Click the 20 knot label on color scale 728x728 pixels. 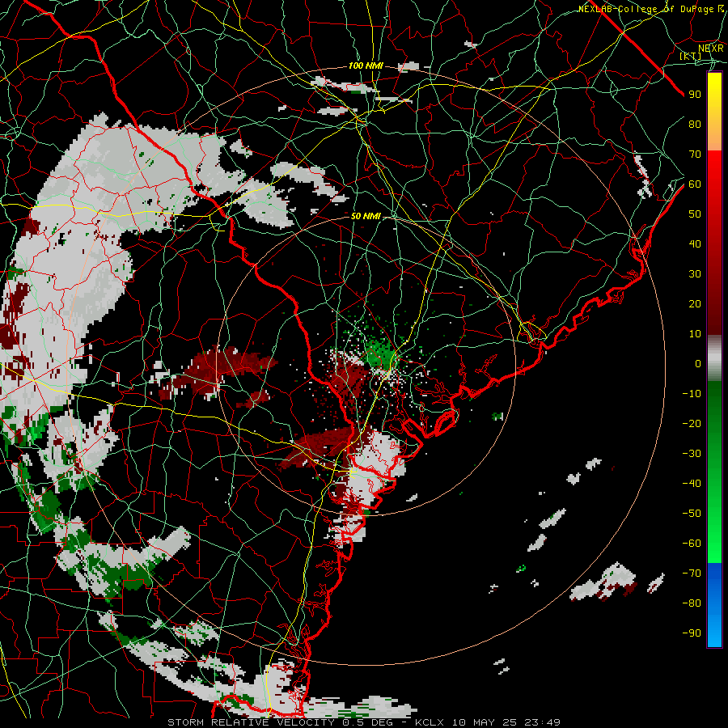[x=695, y=303]
